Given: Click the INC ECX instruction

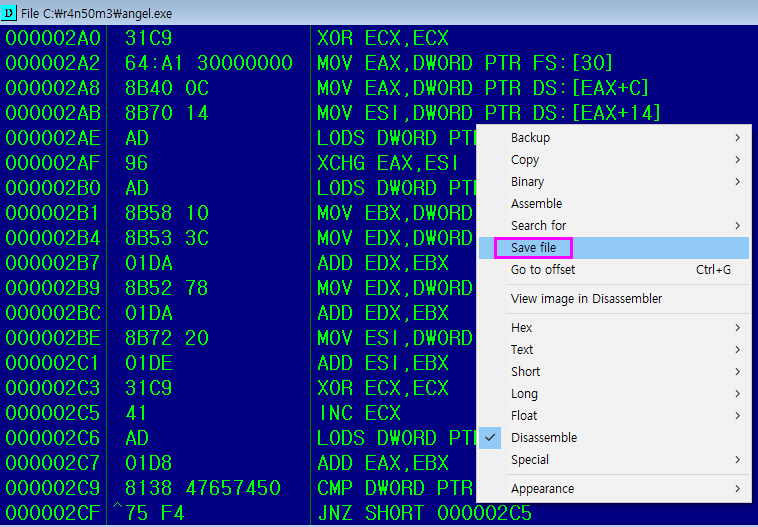Looking at the screenshot, I should [359, 413].
